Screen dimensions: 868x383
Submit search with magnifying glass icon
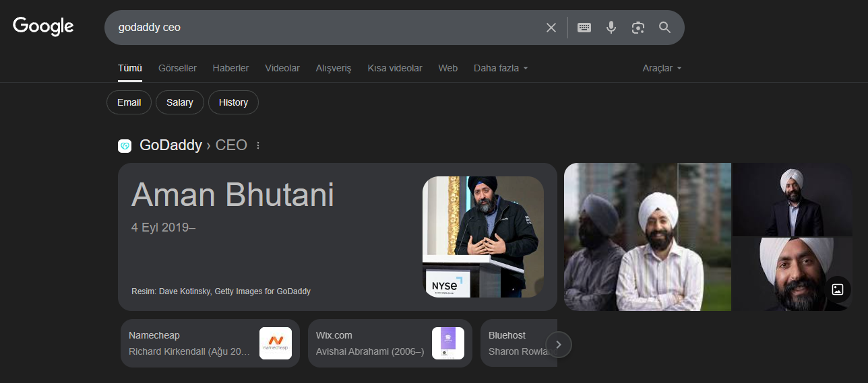point(665,28)
